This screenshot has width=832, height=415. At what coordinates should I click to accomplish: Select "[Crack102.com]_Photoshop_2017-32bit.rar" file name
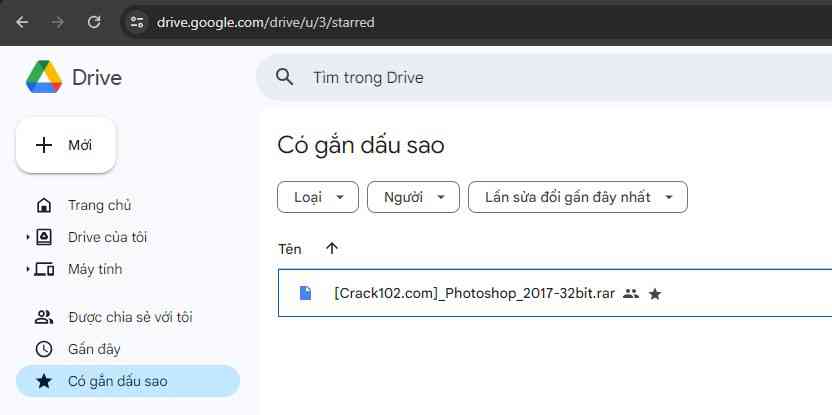tap(474, 293)
